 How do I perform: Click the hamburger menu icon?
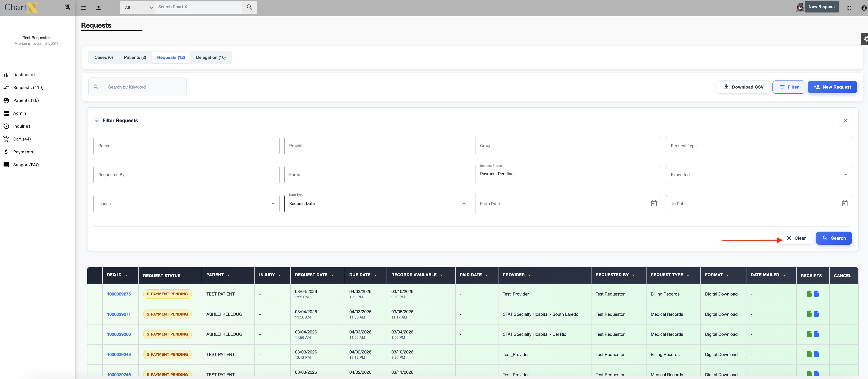[84, 8]
